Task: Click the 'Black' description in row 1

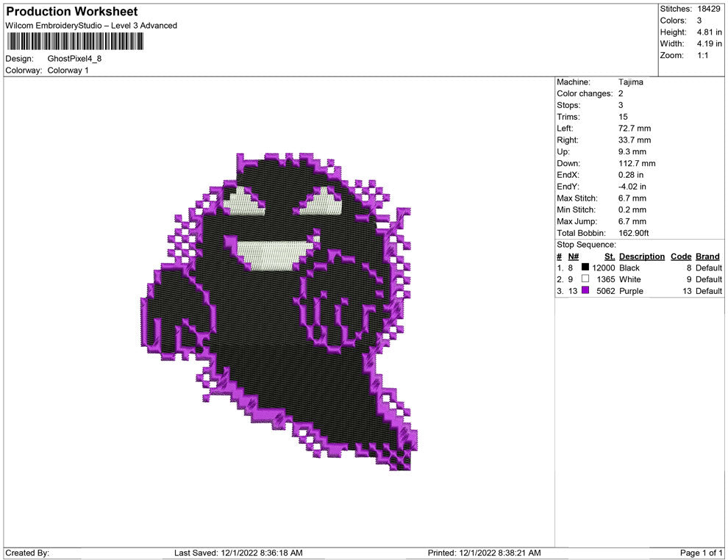Action: click(x=629, y=268)
